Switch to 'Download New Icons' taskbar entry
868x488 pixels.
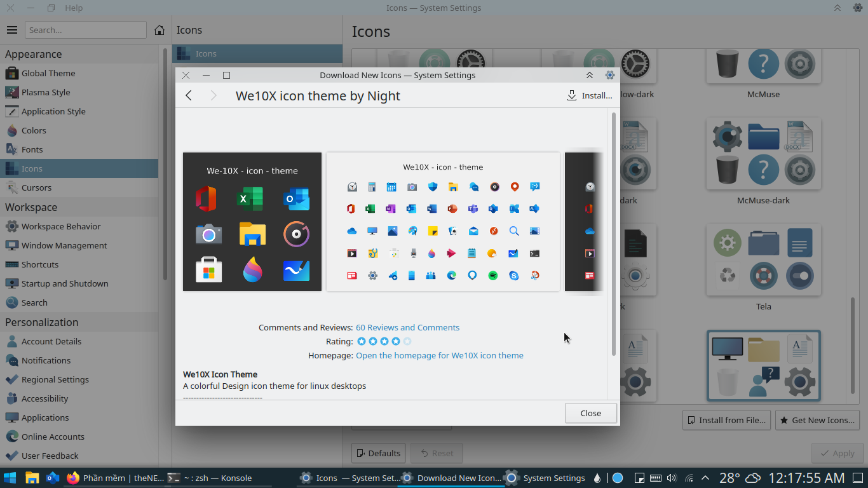click(x=450, y=478)
